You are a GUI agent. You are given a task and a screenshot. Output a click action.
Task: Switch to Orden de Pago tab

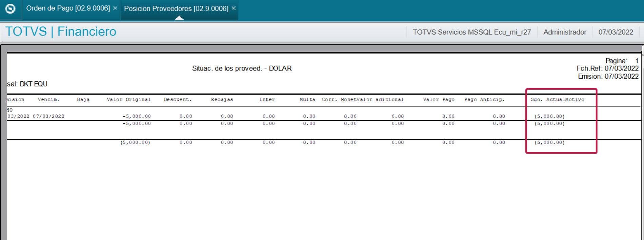(68, 8)
